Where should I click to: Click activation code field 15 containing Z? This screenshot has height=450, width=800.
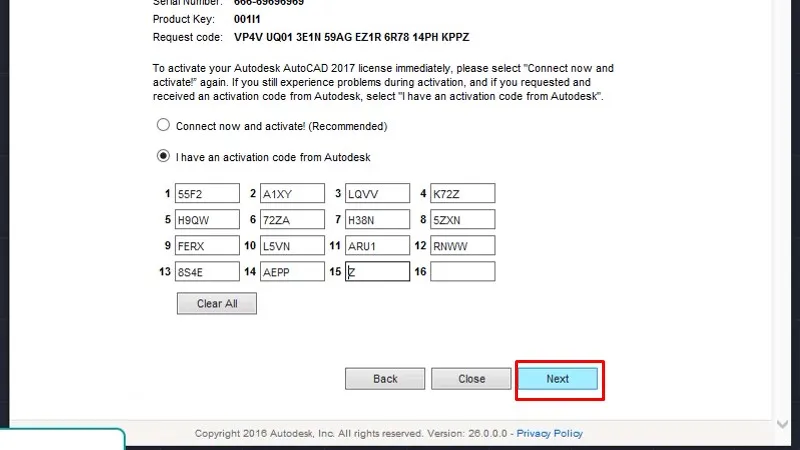(377, 272)
